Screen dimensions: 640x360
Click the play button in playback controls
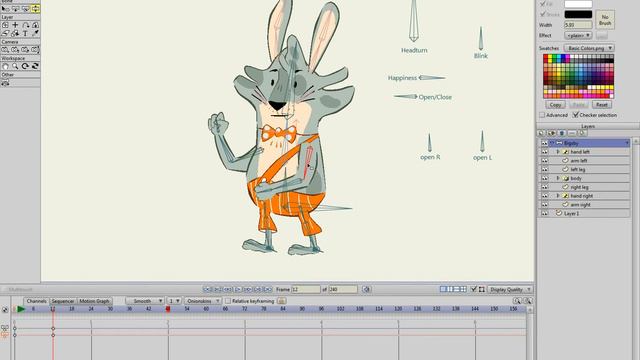pos(238,289)
